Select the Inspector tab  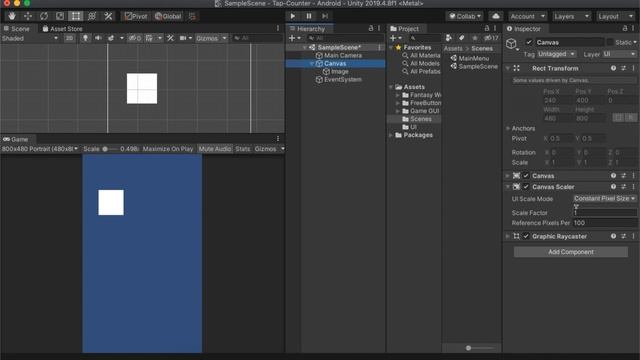click(523, 29)
